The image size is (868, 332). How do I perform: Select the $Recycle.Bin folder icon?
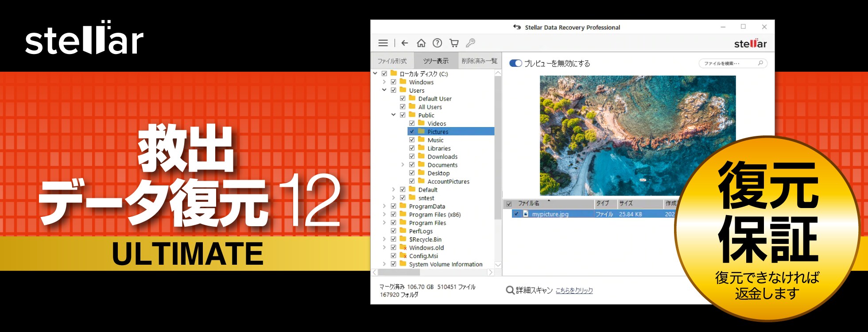click(x=403, y=239)
